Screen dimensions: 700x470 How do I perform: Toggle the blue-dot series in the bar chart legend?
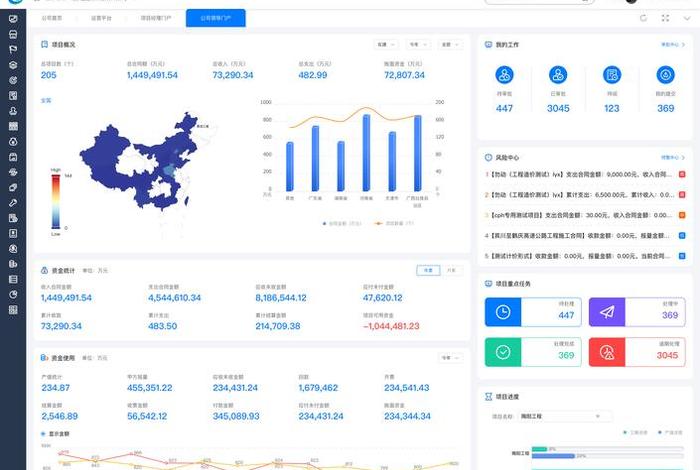[x=342, y=223]
